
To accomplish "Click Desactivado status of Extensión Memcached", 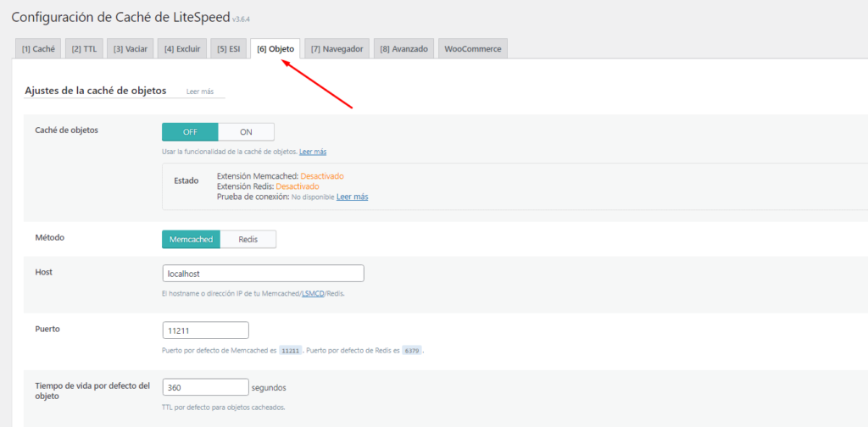I will 322,176.
